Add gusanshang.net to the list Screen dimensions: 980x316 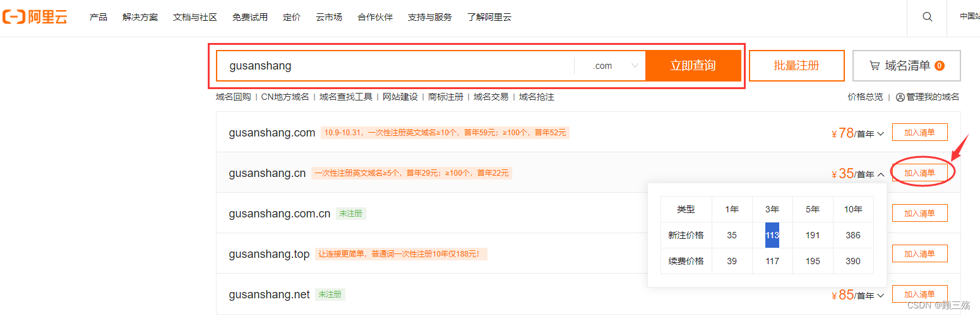(919, 295)
